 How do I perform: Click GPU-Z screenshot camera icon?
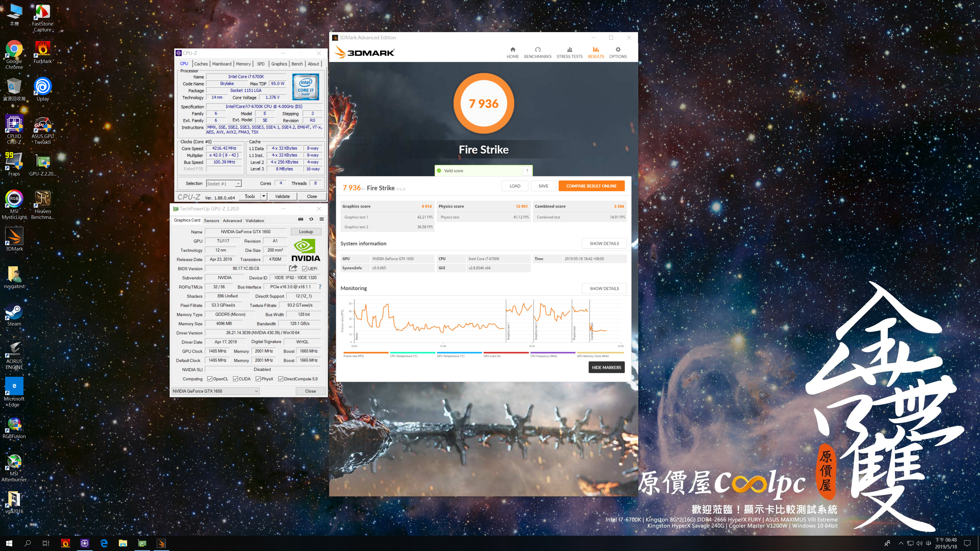(301, 219)
